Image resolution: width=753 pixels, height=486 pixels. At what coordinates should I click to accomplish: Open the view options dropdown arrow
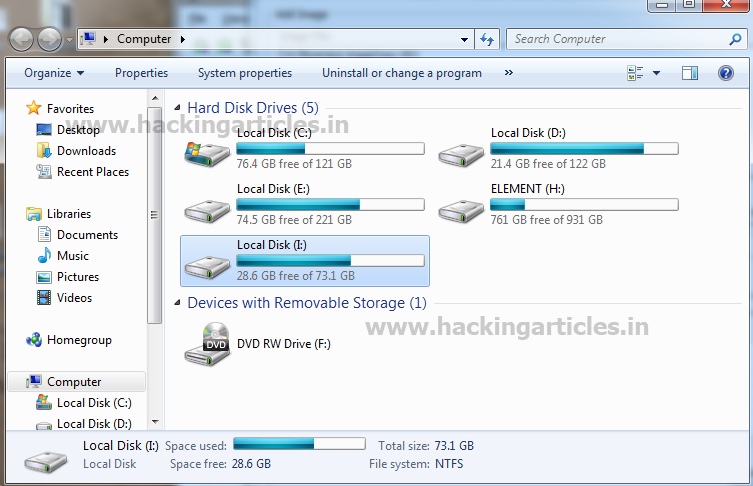(656, 73)
